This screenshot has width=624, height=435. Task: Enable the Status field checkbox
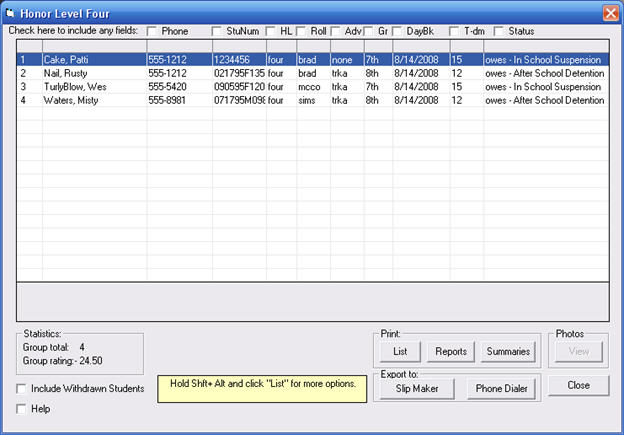[x=498, y=31]
